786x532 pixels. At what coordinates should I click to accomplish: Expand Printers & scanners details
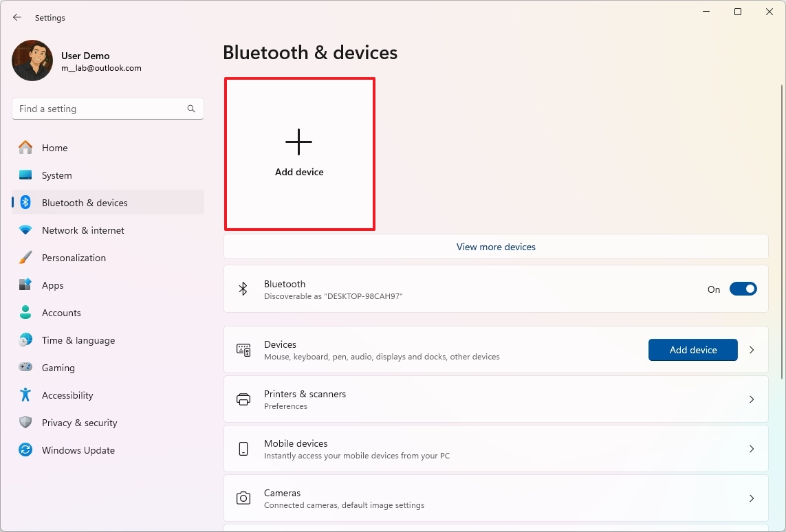pyautogui.click(x=751, y=399)
